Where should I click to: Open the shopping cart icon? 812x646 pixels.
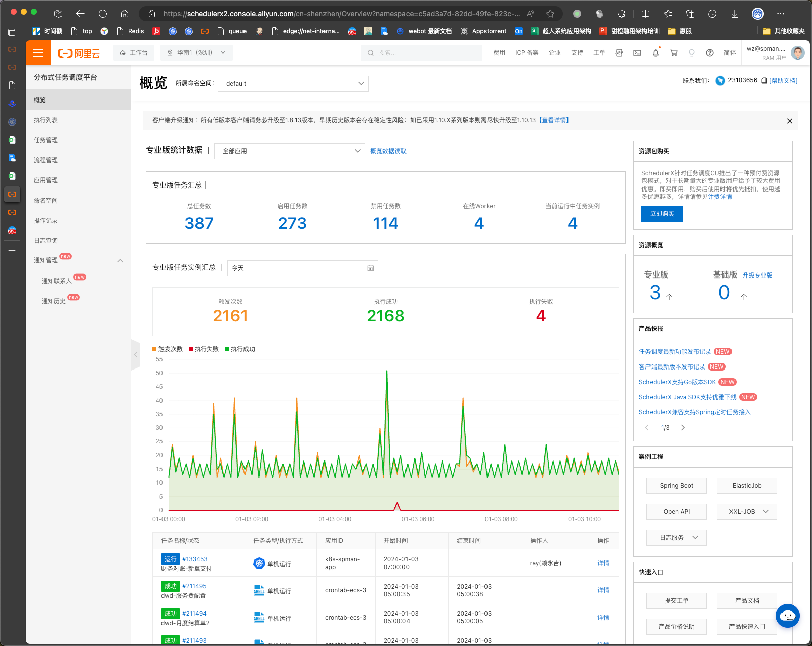click(x=674, y=53)
